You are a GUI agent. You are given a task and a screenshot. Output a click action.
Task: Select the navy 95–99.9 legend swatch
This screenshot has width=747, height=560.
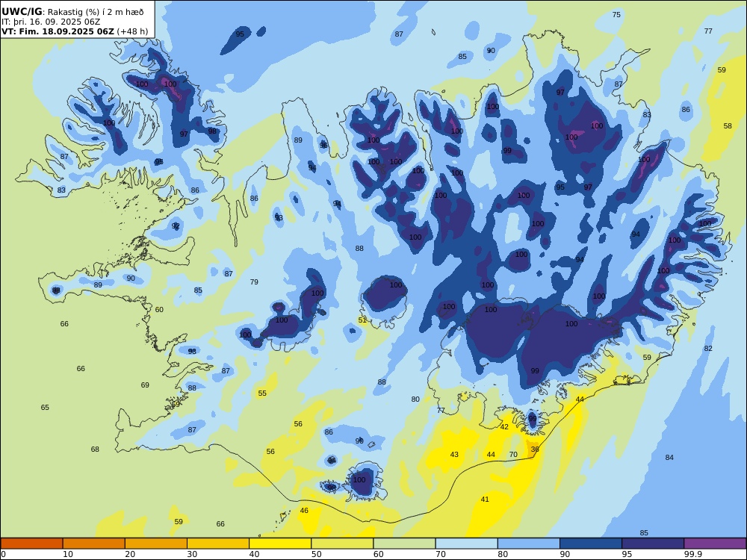pyautogui.click(x=653, y=544)
